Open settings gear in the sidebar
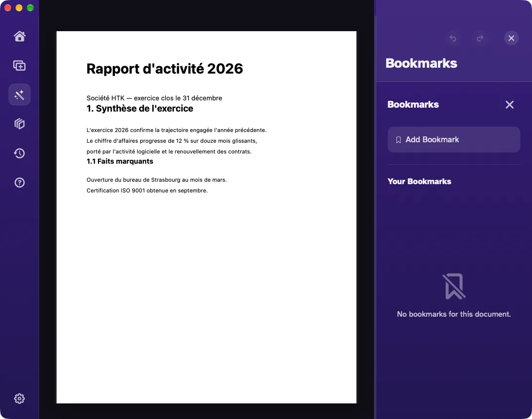 [20, 399]
